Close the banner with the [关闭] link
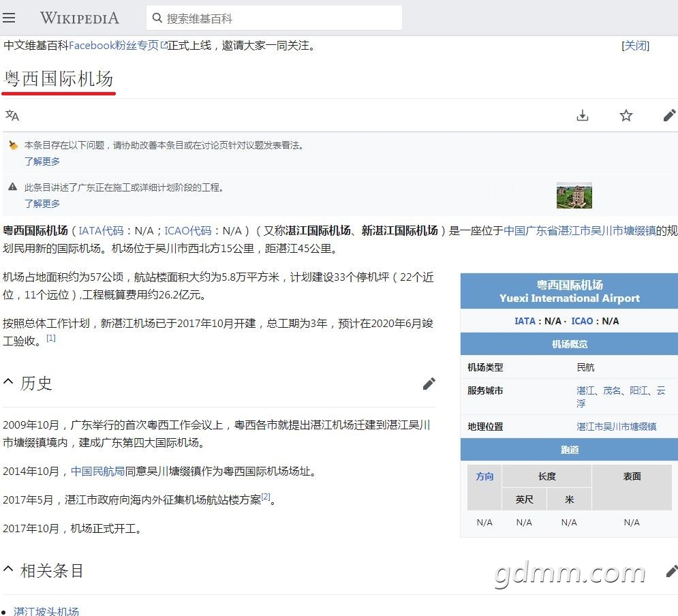The image size is (678, 616). (635, 46)
